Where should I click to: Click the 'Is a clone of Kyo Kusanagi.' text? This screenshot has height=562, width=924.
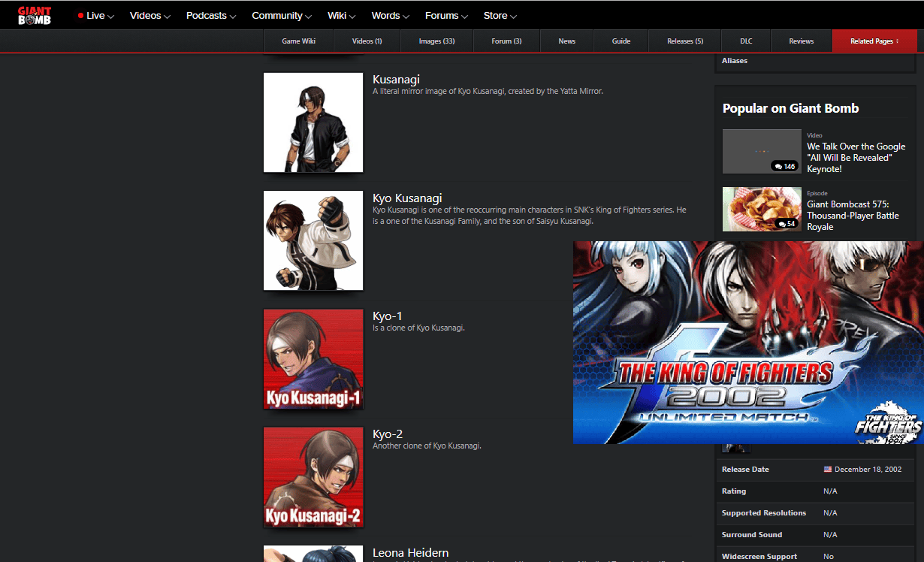[418, 328]
